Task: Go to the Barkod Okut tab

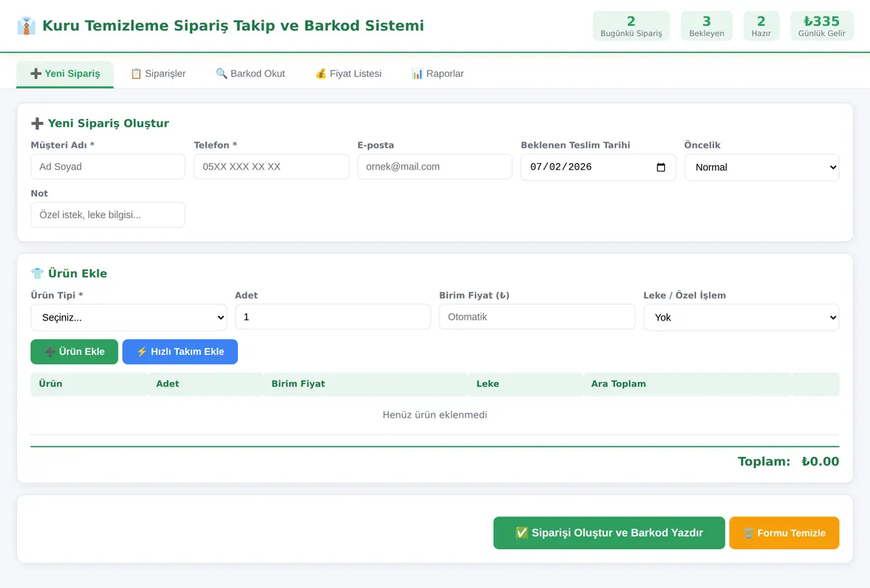Action: (251, 74)
